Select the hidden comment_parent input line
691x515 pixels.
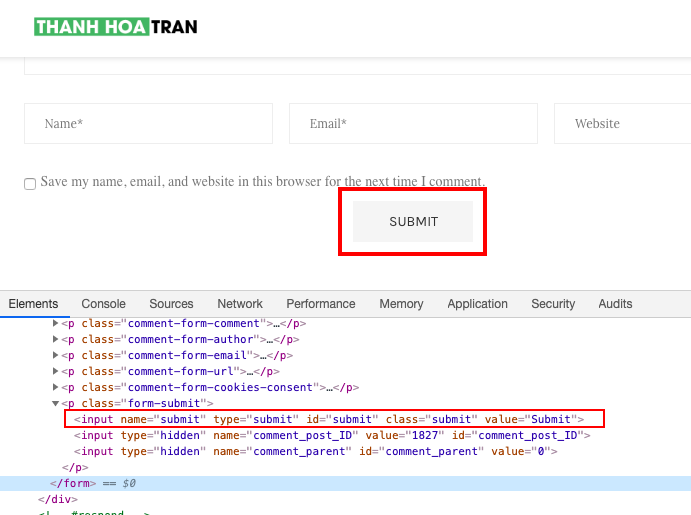pos(316,451)
